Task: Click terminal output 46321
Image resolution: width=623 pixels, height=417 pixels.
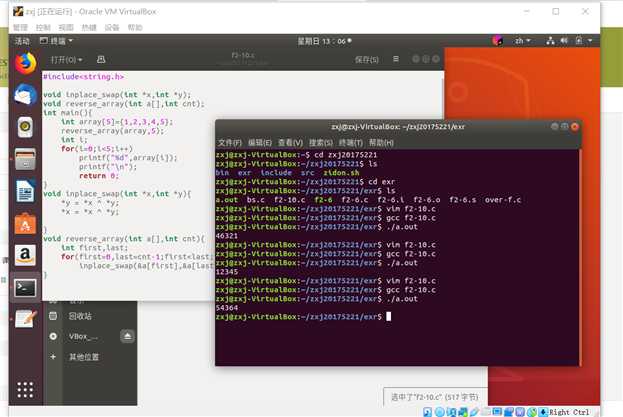Action: point(226,236)
